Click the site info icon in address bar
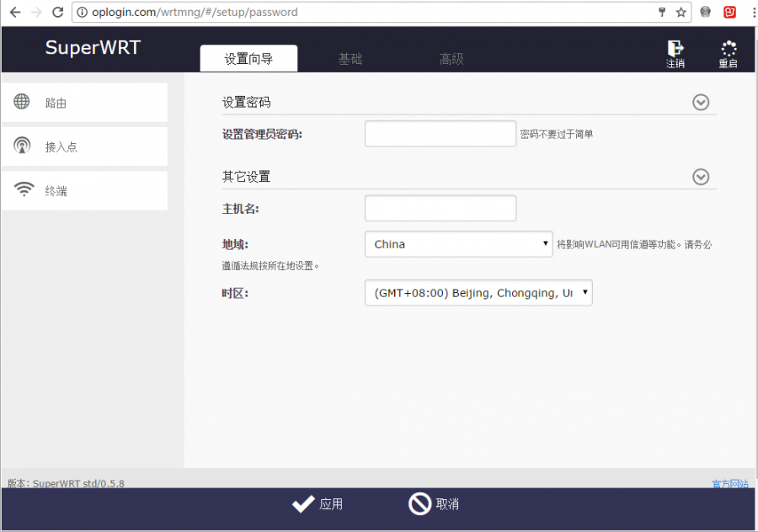The width and height of the screenshot is (758, 532). [x=83, y=12]
